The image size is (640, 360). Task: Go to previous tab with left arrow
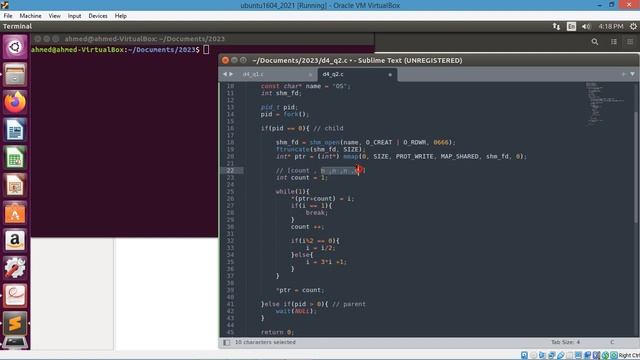pos(225,74)
